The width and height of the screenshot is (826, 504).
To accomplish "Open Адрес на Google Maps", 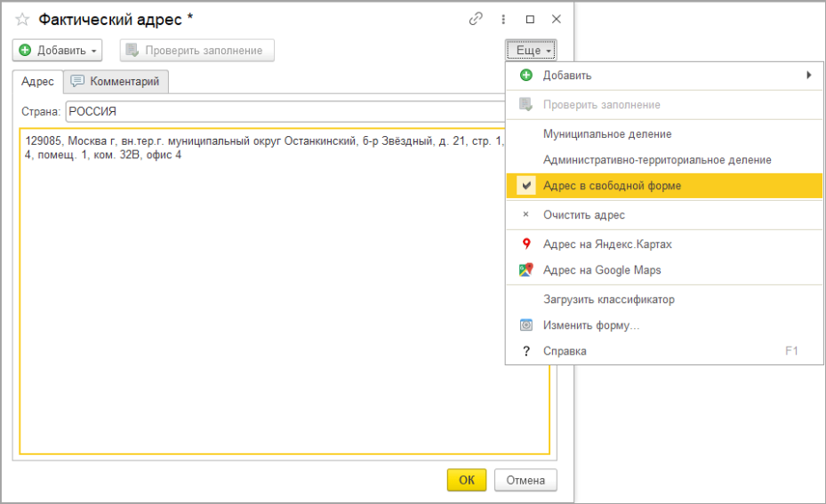I will pyautogui.click(x=664, y=269).
